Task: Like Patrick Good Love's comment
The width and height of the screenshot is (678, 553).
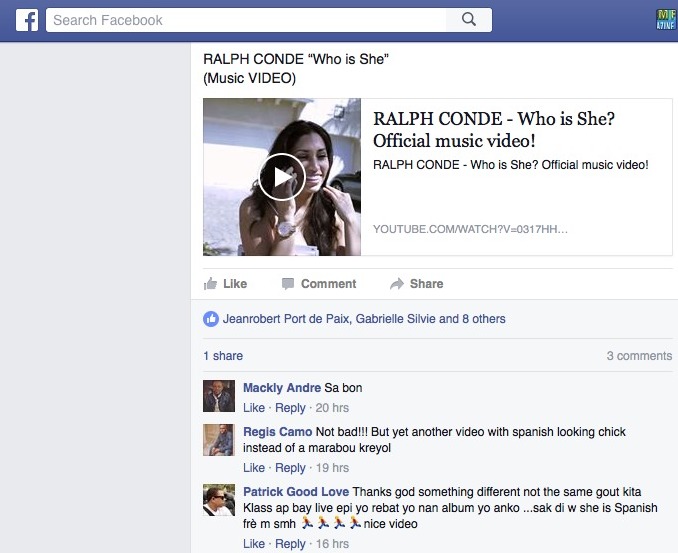Action: pos(254,544)
